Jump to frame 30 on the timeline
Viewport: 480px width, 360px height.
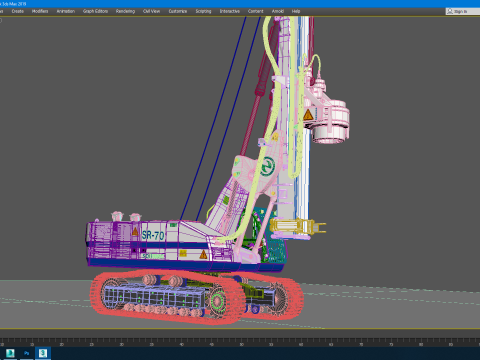pyautogui.click(x=122, y=344)
